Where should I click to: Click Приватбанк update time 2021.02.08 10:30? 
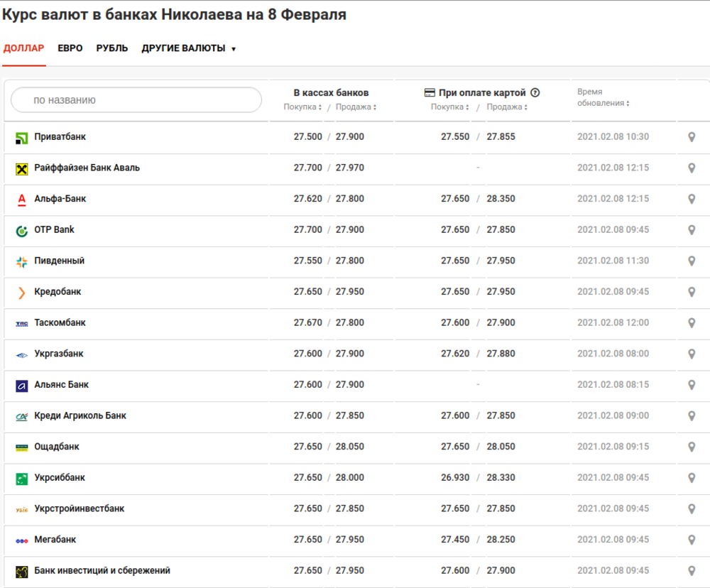[x=613, y=137]
